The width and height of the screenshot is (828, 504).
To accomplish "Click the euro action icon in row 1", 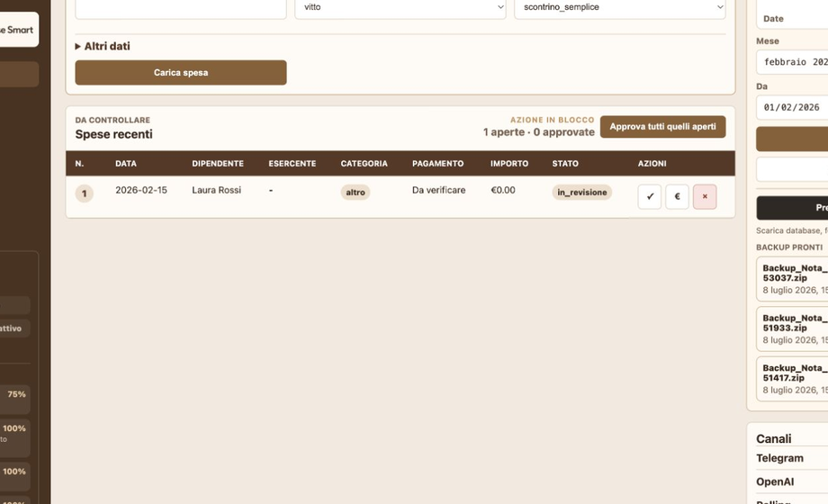I will point(677,196).
